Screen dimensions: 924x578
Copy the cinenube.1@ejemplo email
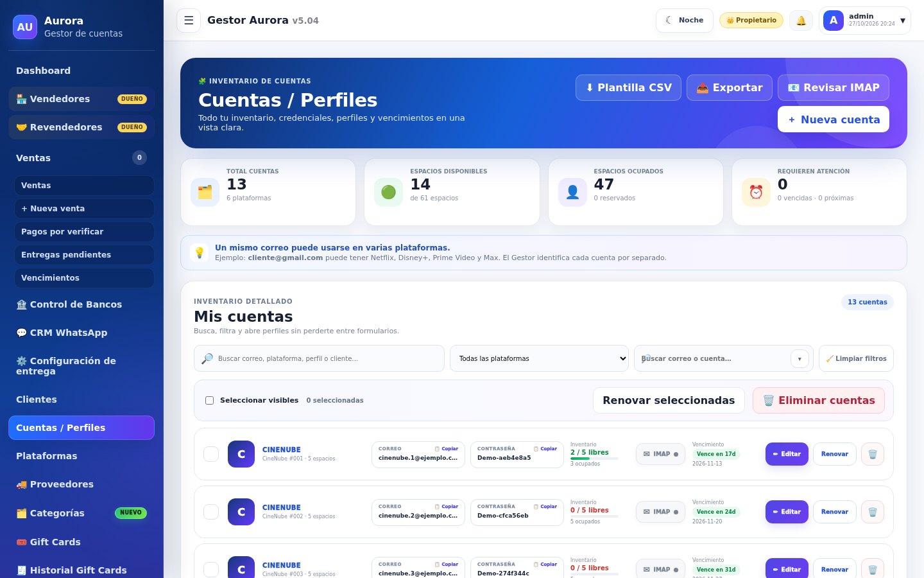[447, 449]
